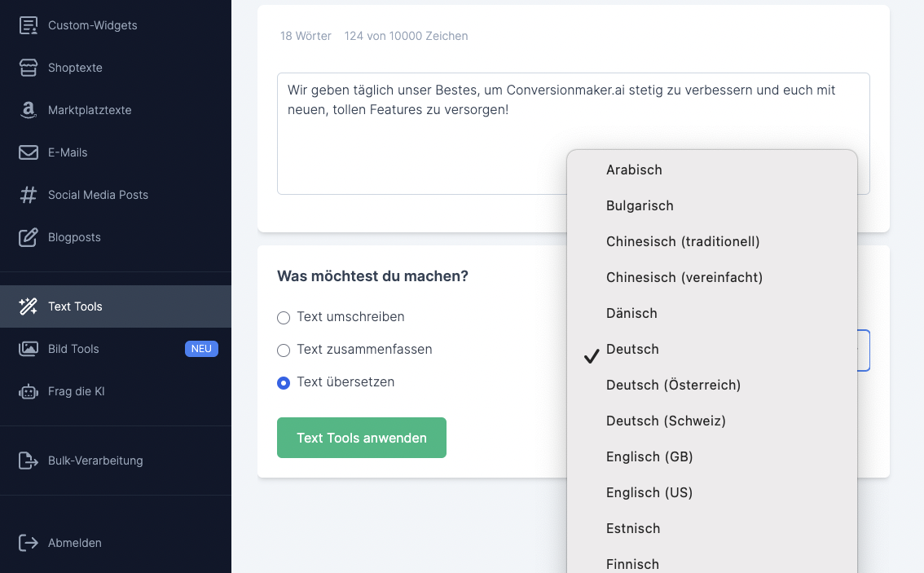The height and width of the screenshot is (573, 924).
Task: Click the E-Mails envelope icon
Action: coord(29,152)
